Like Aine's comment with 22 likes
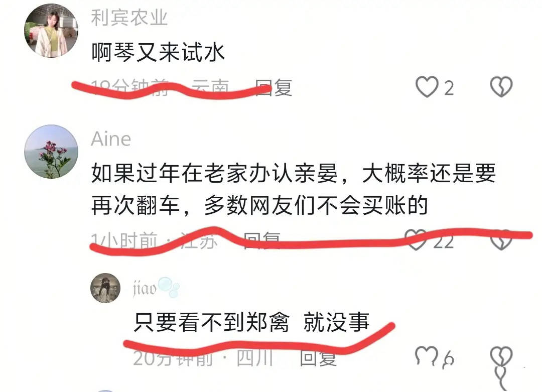The width and height of the screenshot is (542, 392). pos(416,239)
